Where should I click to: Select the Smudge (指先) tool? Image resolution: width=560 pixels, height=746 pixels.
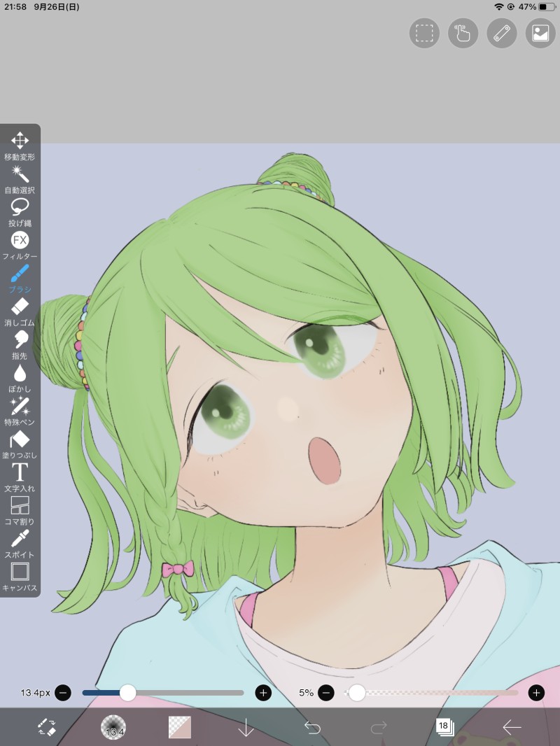click(20, 345)
